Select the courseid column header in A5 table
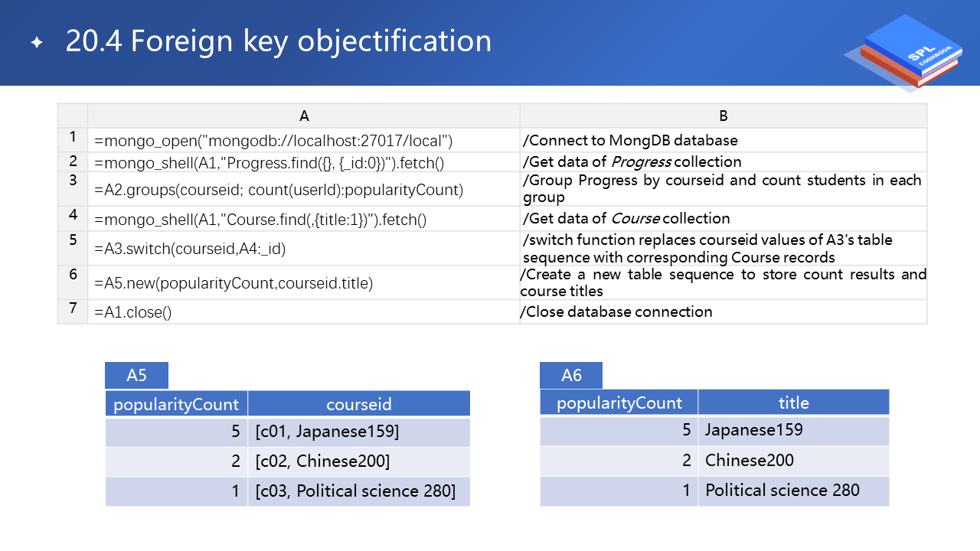Screen dimensions: 980x551 [358, 404]
